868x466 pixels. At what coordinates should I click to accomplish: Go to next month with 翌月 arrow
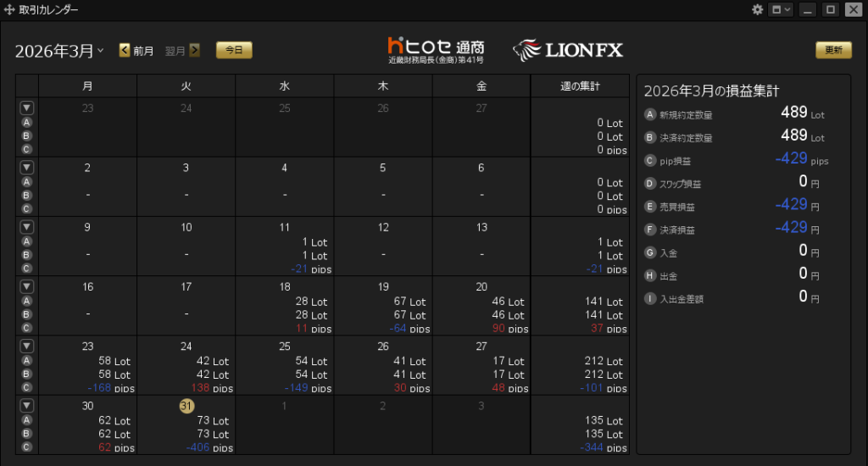(194, 51)
